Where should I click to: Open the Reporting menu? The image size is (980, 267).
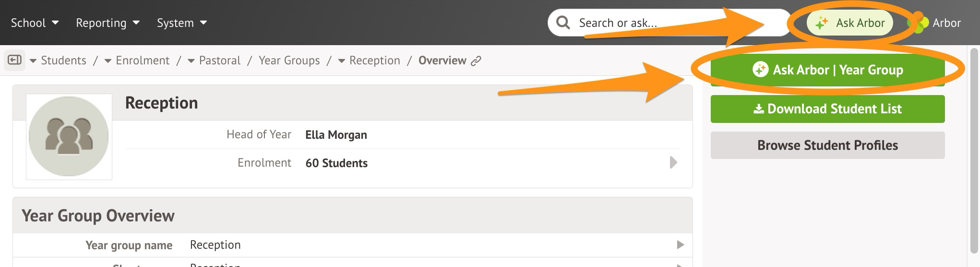(108, 23)
